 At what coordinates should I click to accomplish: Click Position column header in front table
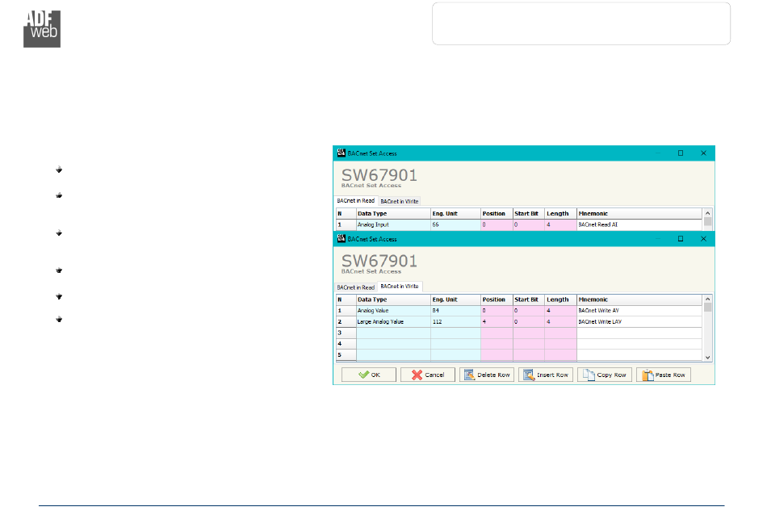[497, 300]
